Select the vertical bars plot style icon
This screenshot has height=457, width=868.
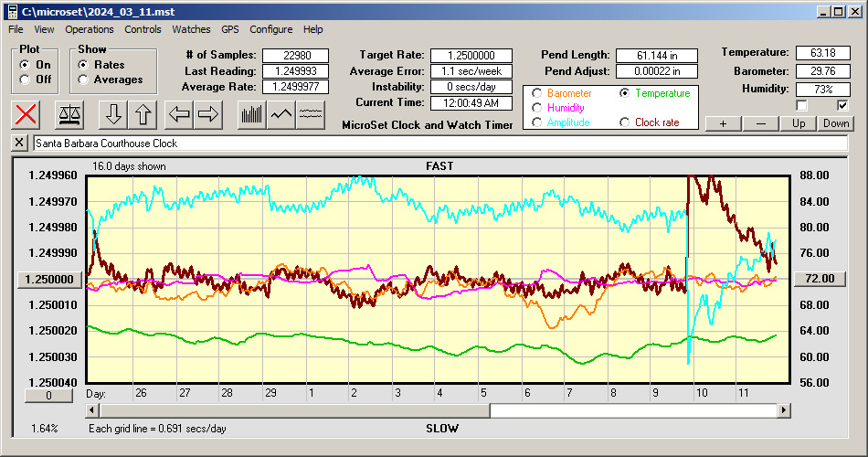tap(251, 114)
